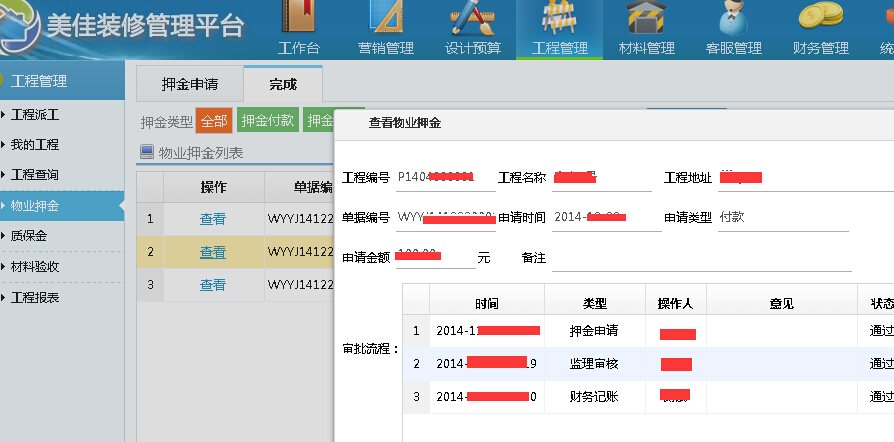Select the 完成 tab
The image size is (894, 442).
(282, 84)
